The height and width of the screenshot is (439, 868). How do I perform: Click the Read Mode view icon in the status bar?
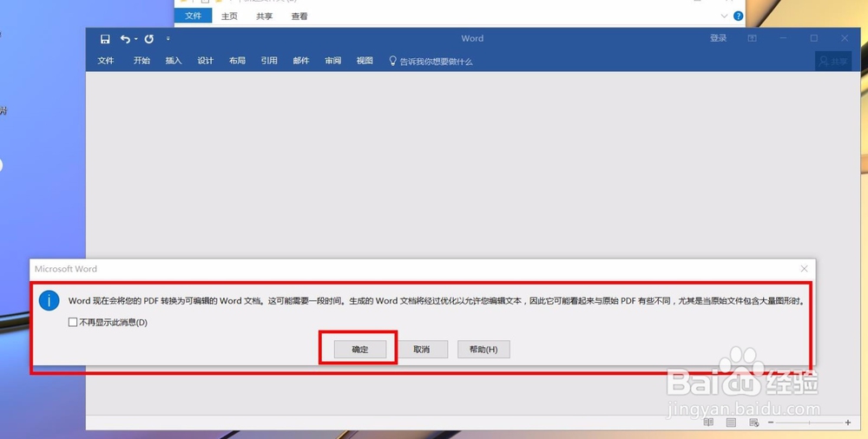point(708,423)
